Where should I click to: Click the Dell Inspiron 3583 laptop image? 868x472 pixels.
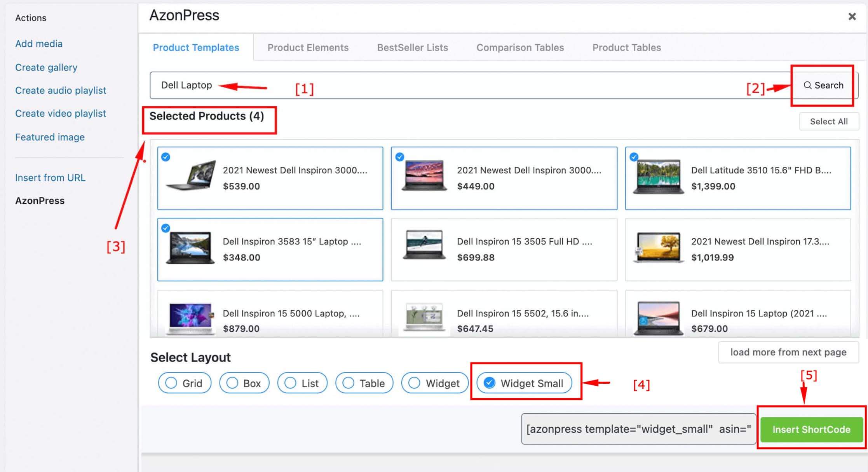(x=190, y=248)
